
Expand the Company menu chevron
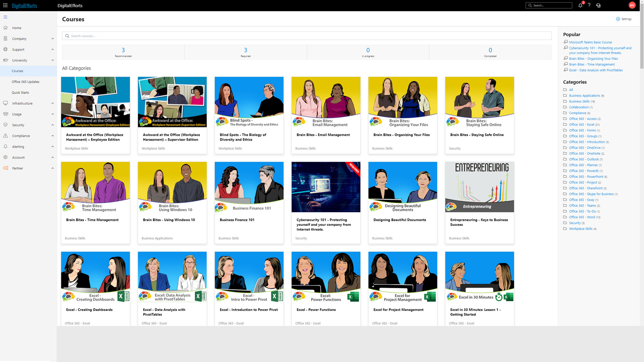53,39
